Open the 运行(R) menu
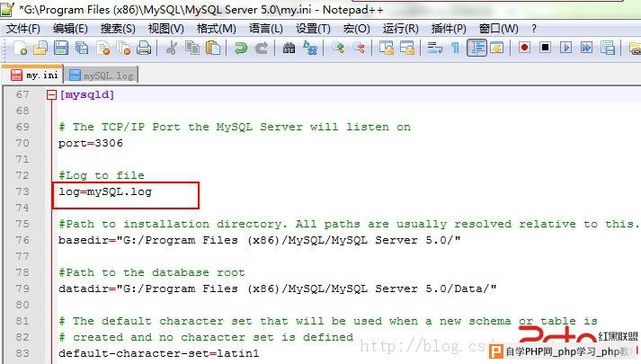This screenshot has height=364, width=641. click(x=401, y=29)
